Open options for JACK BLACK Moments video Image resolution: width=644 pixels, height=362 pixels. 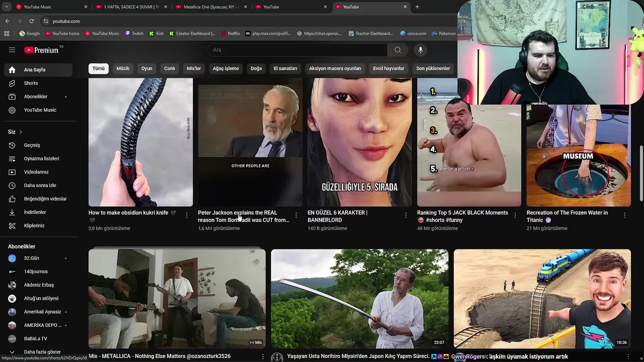coord(515,215)
